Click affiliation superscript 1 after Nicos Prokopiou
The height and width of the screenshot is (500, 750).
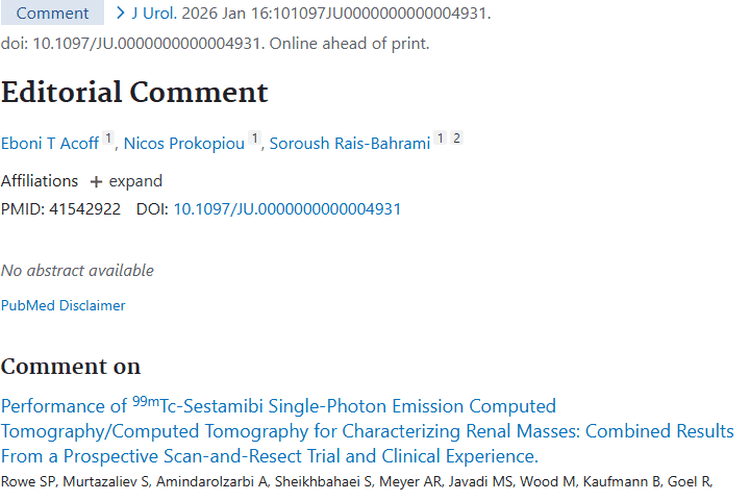click(x=255, y=139)
